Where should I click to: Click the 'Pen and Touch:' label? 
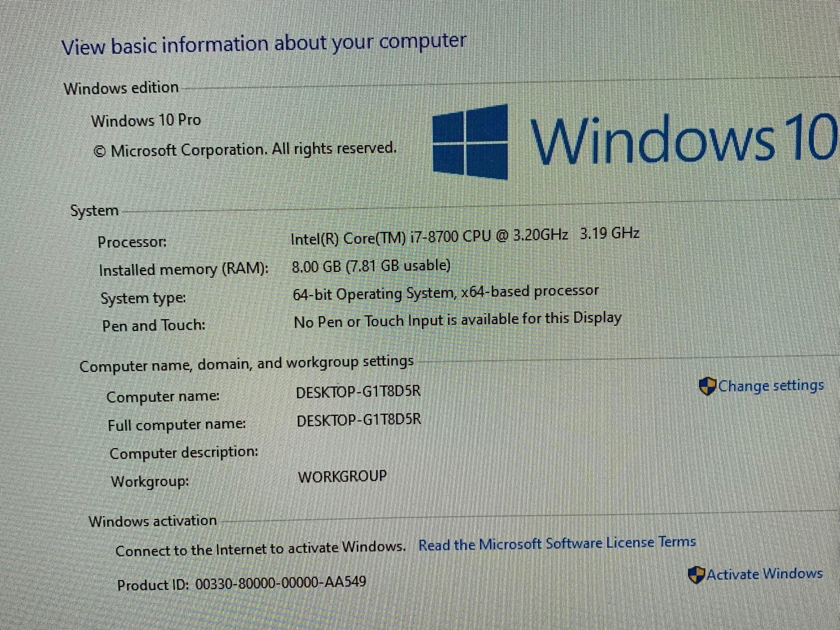coord(154,325)
